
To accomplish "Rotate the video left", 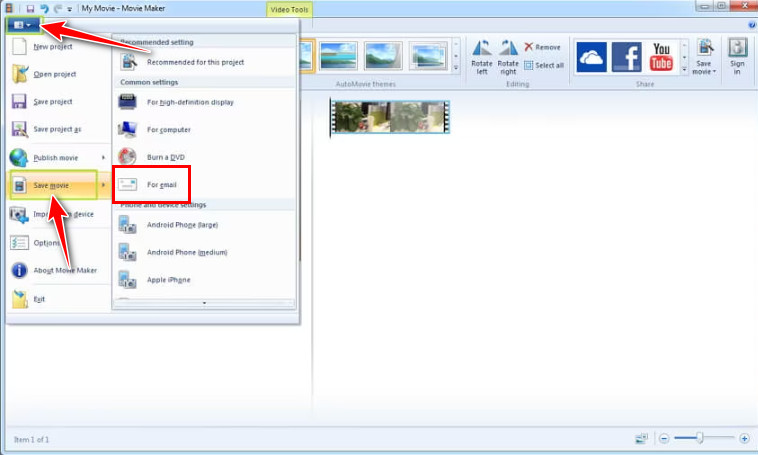I will click(482, 54).
